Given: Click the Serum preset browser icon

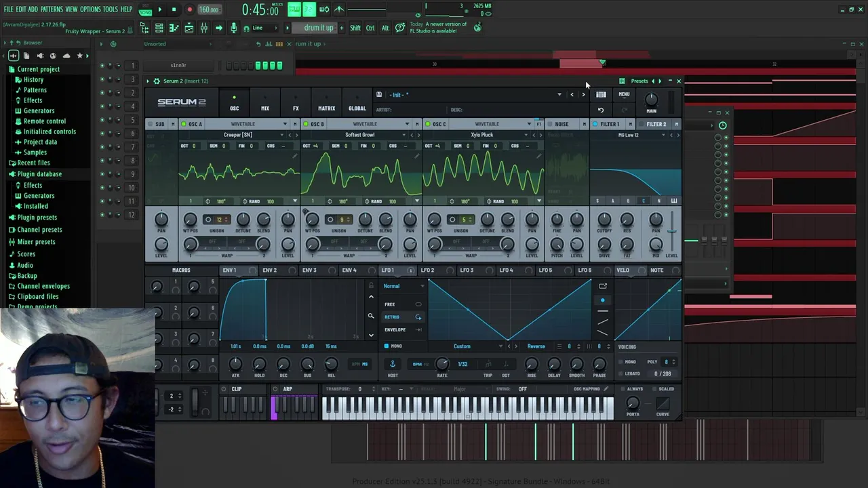Looking at the screenshot, I should [x=601, y=95].
